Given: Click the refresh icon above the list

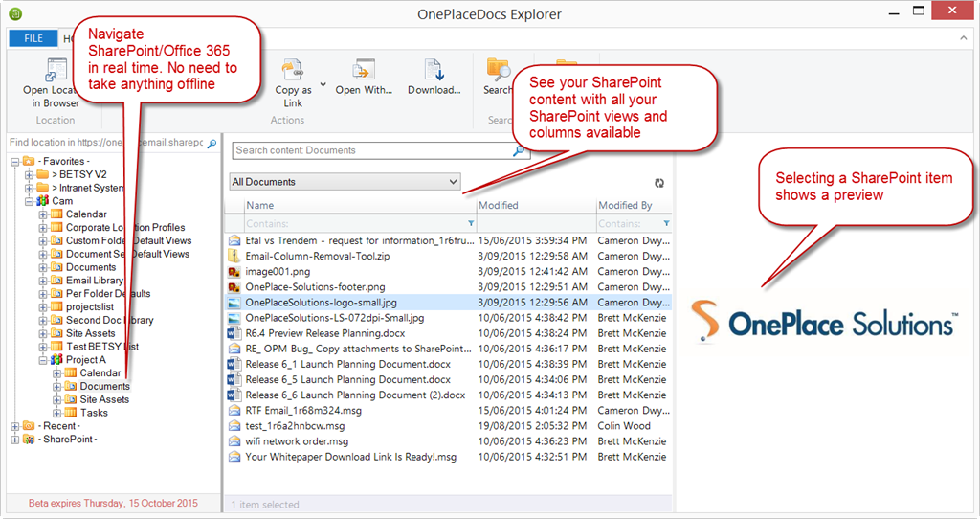Looking at the screenshot, I should pyautogui.click(x=659, y=183).
